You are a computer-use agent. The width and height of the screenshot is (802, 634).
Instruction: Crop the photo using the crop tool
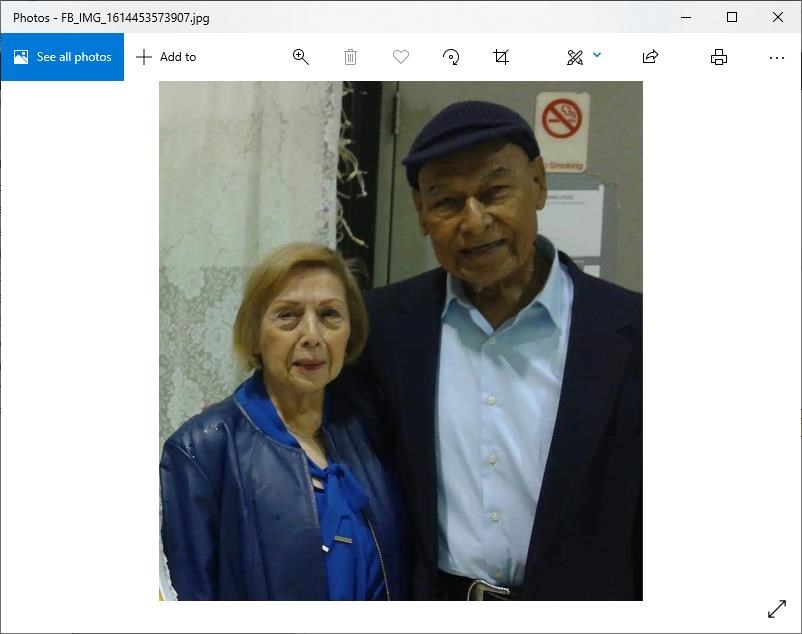(500, 57)
